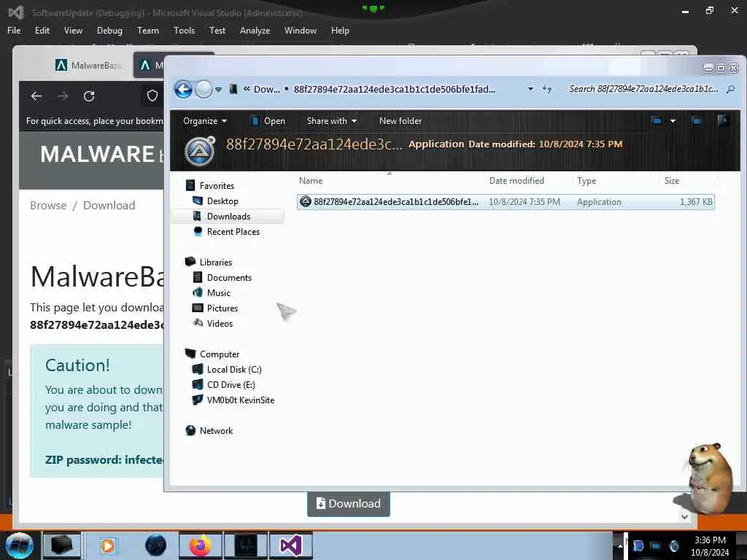Open Music library
The height and width of the screenshot is (560, 747).
tap(219, 293)
